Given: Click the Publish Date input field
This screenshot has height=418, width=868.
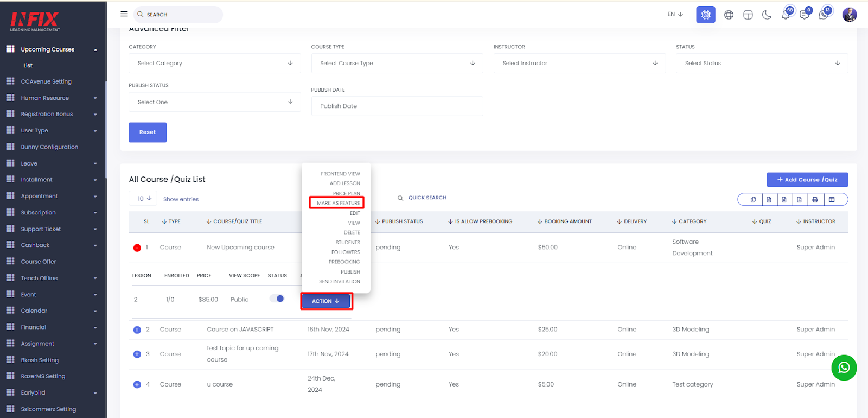Looking at the screenshot, I should point(397,106).
